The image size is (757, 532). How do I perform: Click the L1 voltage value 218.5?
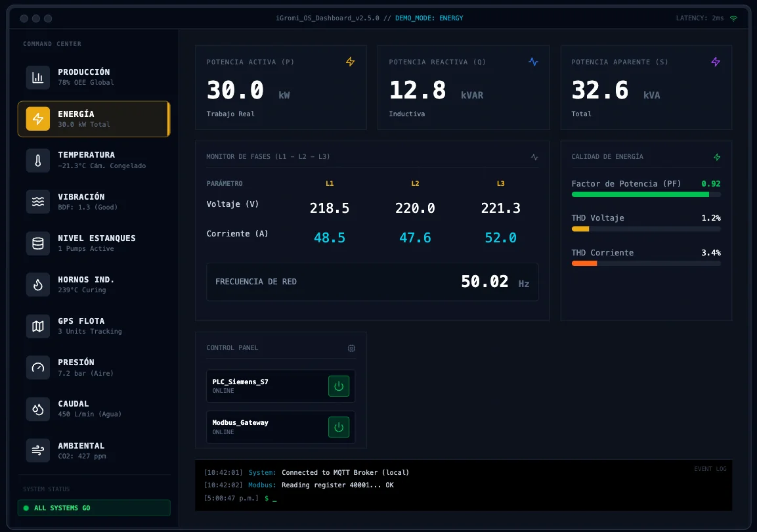(x=329, y=208)
